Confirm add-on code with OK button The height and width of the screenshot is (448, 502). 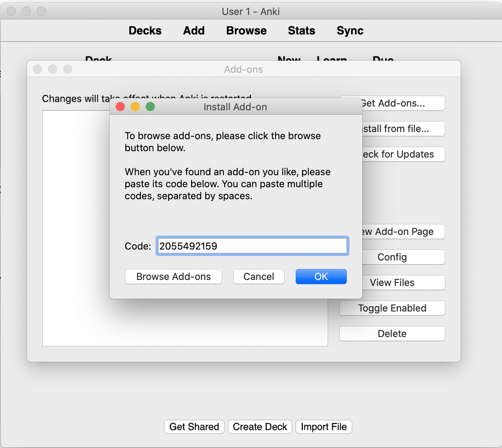pos(321,277)
